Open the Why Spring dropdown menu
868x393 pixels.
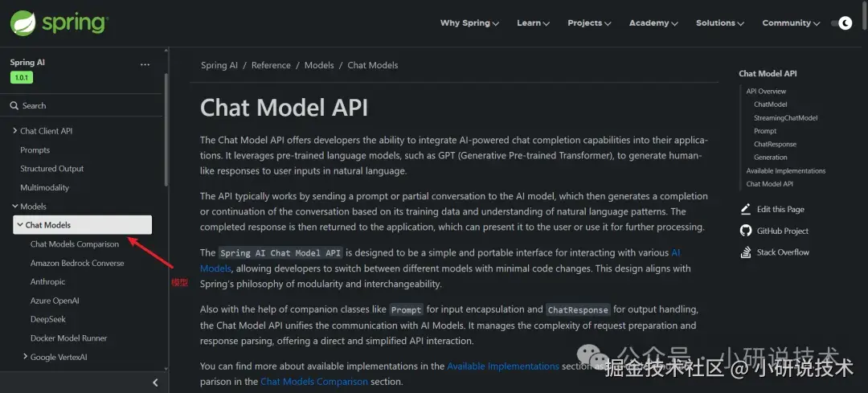point(469,23)
